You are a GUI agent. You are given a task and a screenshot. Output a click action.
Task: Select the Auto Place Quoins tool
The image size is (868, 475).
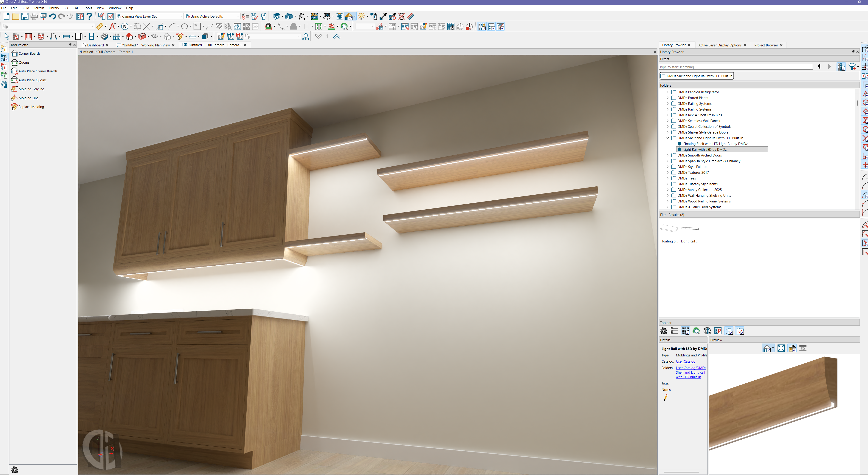click(x=32, y=80)
